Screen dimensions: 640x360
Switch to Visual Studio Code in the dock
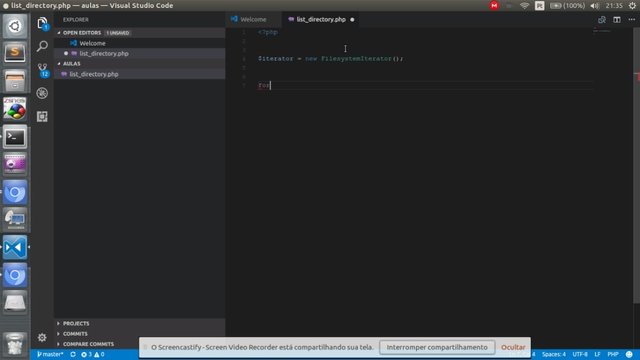pos(15,247)
